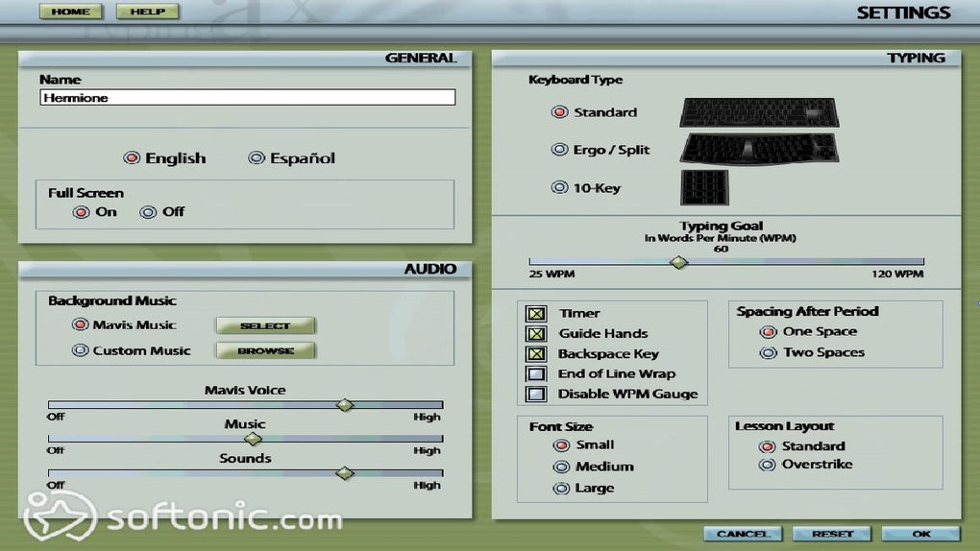The height and width of the screenshot is (551, 980).
Task: Click the Sounds volume slider handle
Action: [344, 473]
